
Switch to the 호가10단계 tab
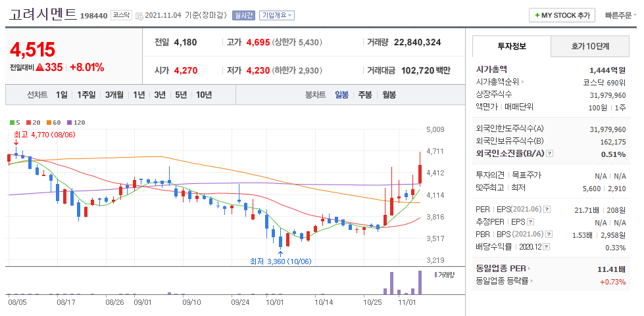(590, 46)
